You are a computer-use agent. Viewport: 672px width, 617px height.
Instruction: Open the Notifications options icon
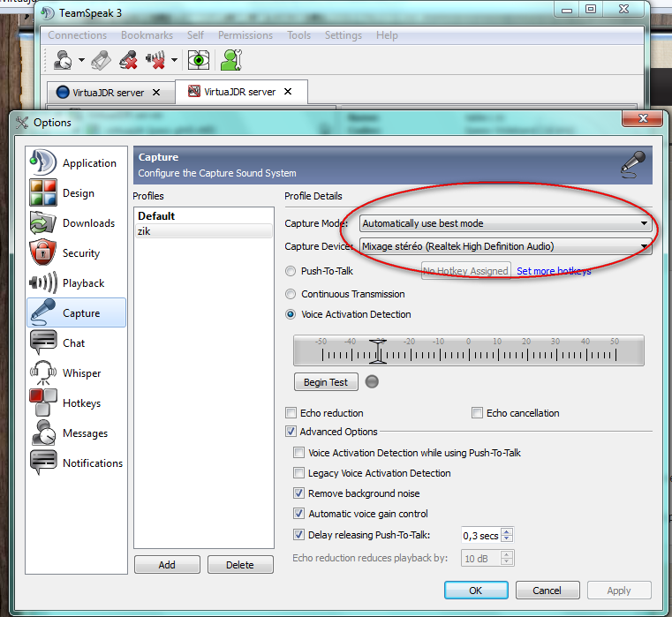pos(43,463)
